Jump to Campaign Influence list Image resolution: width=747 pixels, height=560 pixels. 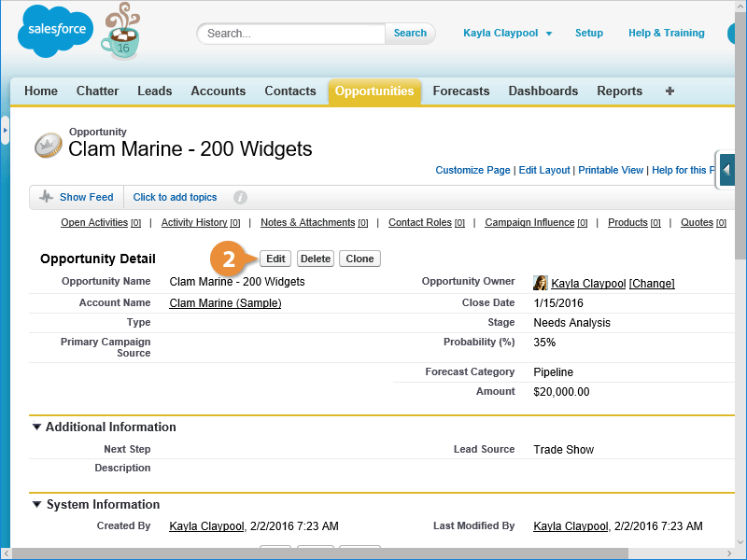[536, 222]
